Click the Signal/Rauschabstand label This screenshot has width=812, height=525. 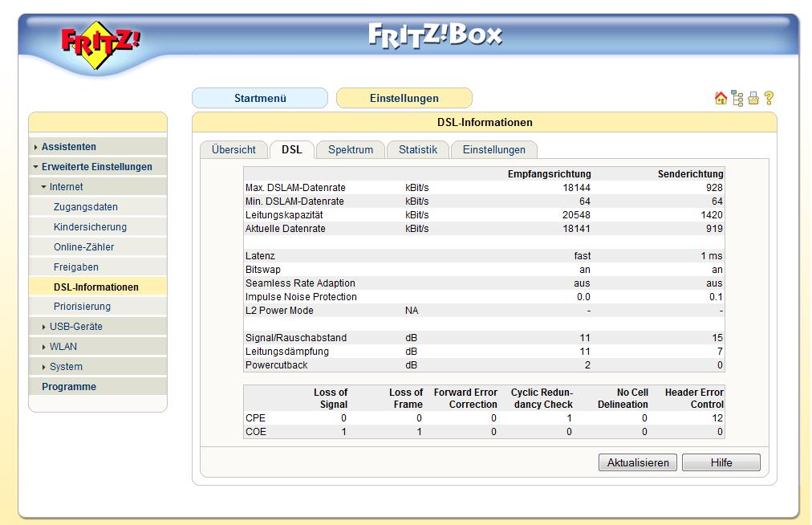pos(296,338)
